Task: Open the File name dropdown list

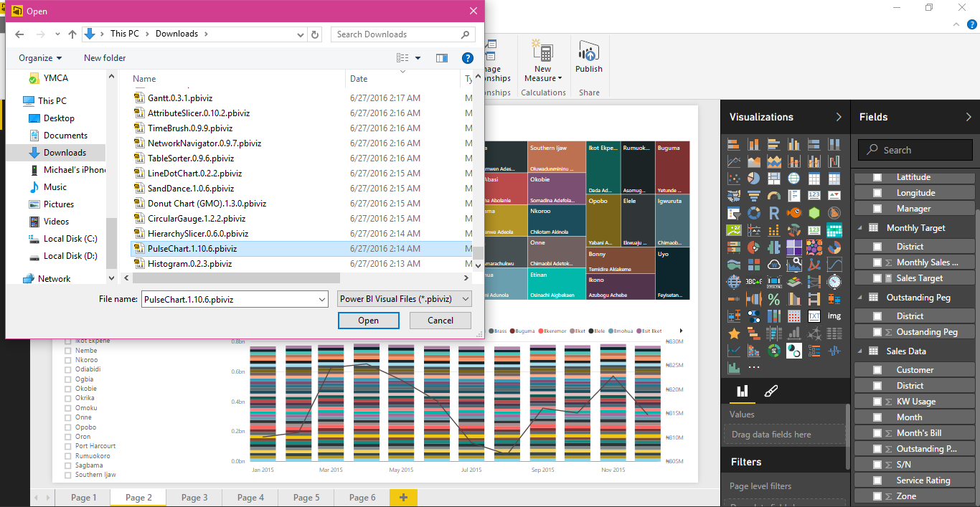Action: click(321, 299)
